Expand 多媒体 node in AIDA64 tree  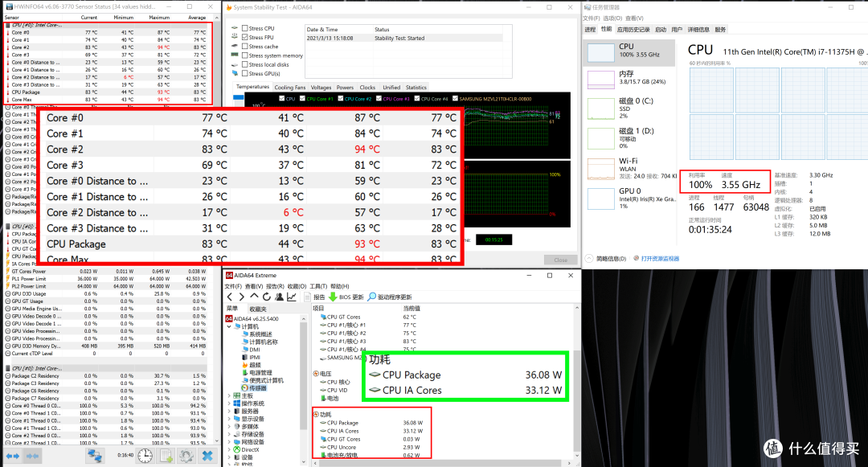(x=229, y=427)
